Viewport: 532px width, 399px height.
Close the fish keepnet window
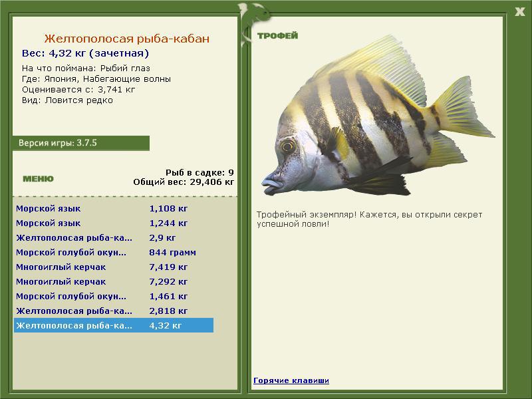click(x=519, y=12)
